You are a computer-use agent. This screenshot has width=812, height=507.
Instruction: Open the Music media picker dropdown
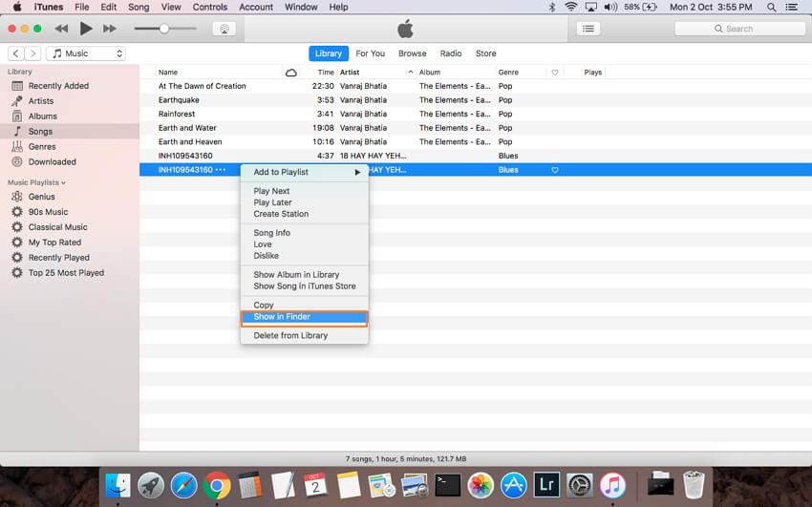pos(86,53)
